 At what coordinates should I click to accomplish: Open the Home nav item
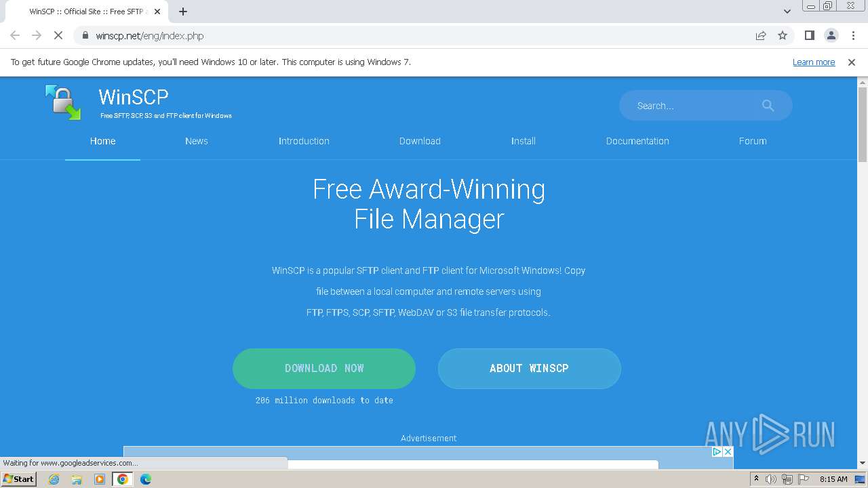coord(102,141)
